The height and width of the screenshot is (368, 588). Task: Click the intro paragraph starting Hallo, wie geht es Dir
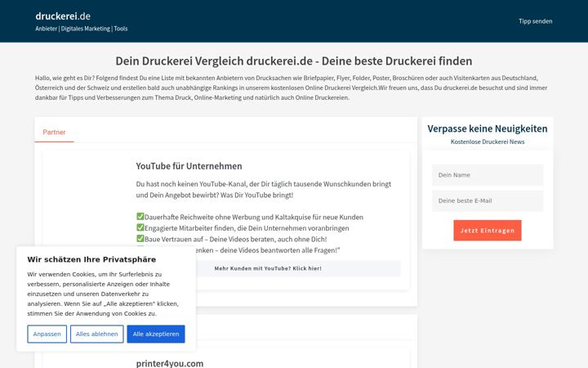pyautogui.click(x=291, y=88)
